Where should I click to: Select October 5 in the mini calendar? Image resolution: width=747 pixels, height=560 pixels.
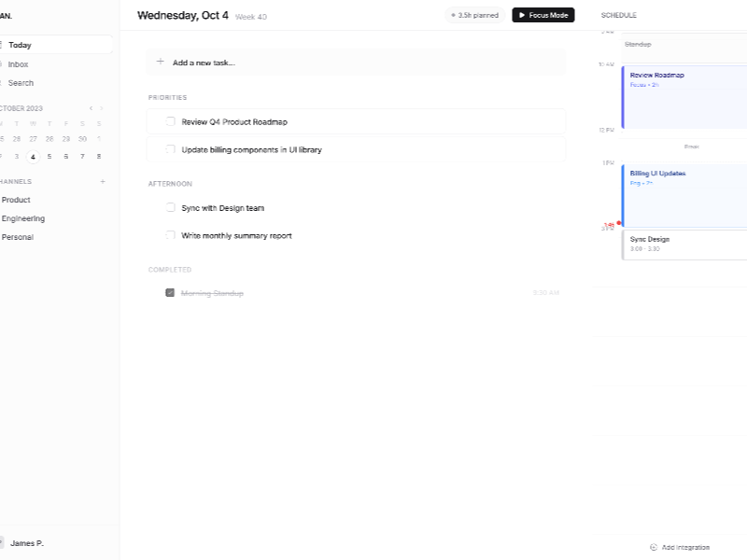(49, 157)
